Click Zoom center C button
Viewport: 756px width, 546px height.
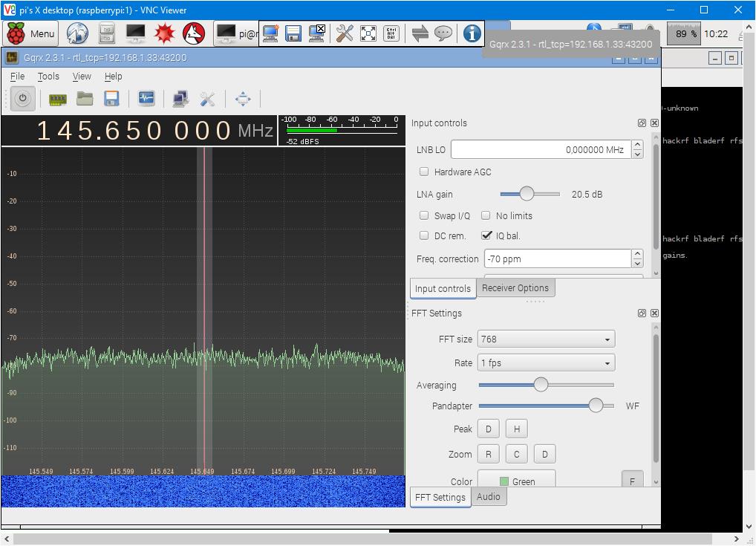pyautogui.click(x=516, y=454)
